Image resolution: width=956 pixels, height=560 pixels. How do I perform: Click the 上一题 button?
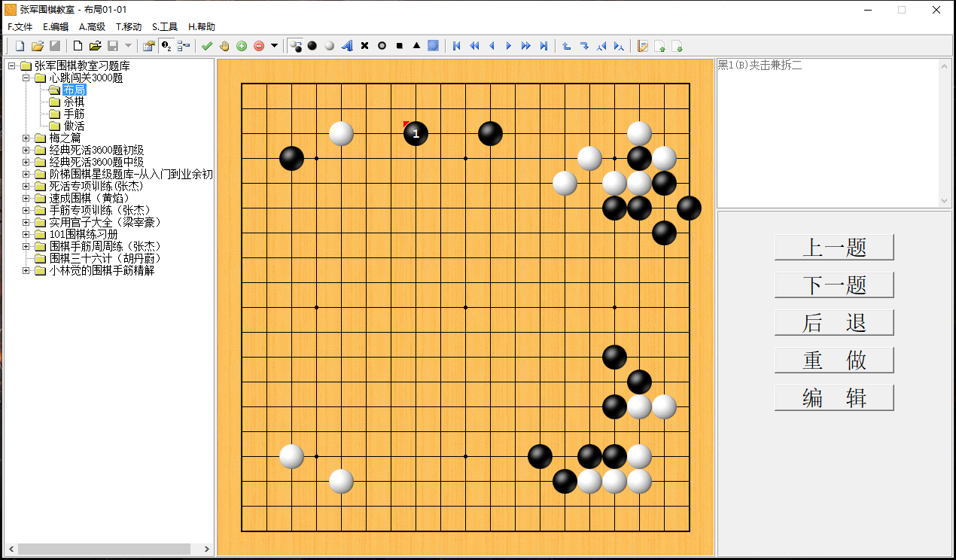pos(834,248)
